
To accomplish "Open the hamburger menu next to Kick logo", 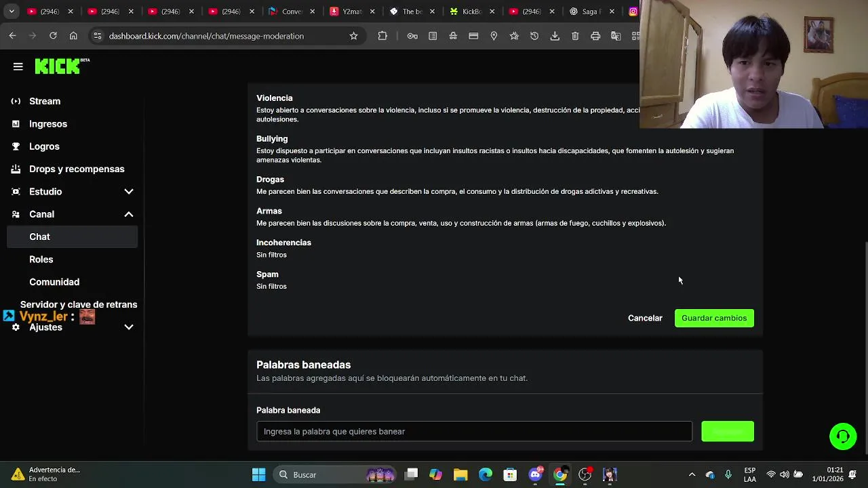I will point(18,66).
